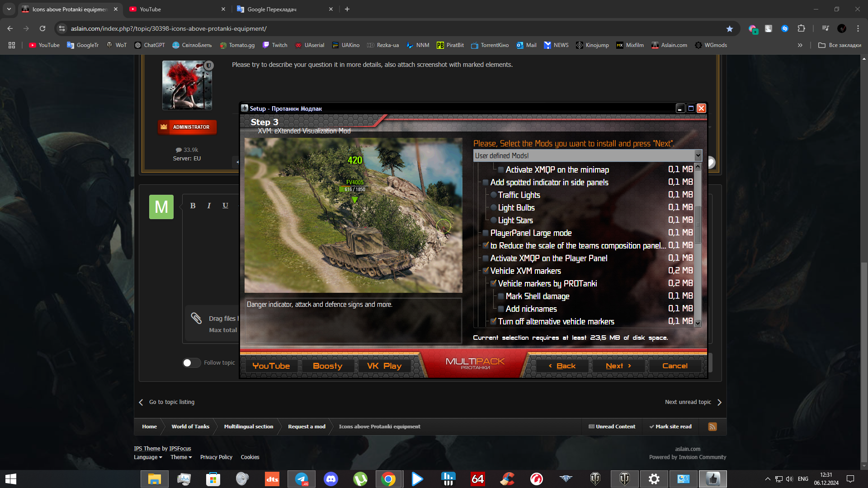Open the tab search dropdown arrow
Viewport: 868px width, 488px height.
click(9, 9)
